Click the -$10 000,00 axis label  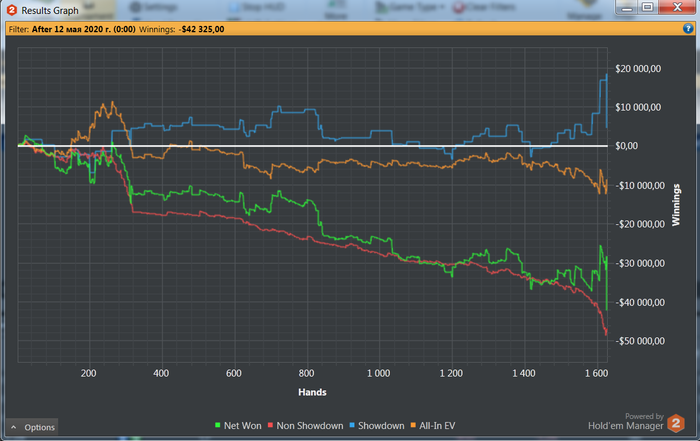(x=640, y=186)
